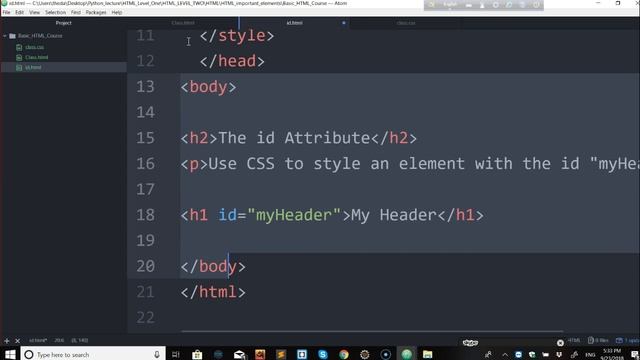Click the Atom icon on the taskbar

407,355
